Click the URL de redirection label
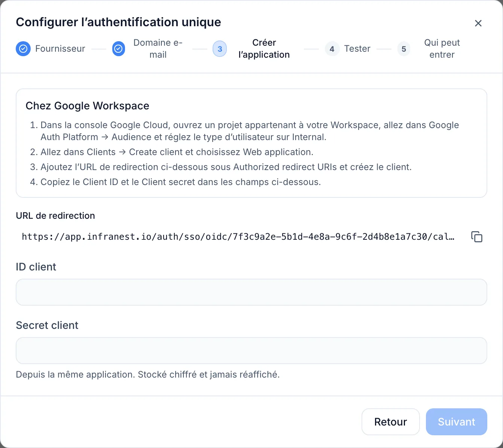Image resolution: width=503 pixels, height=448 pixels. point(55,216)
